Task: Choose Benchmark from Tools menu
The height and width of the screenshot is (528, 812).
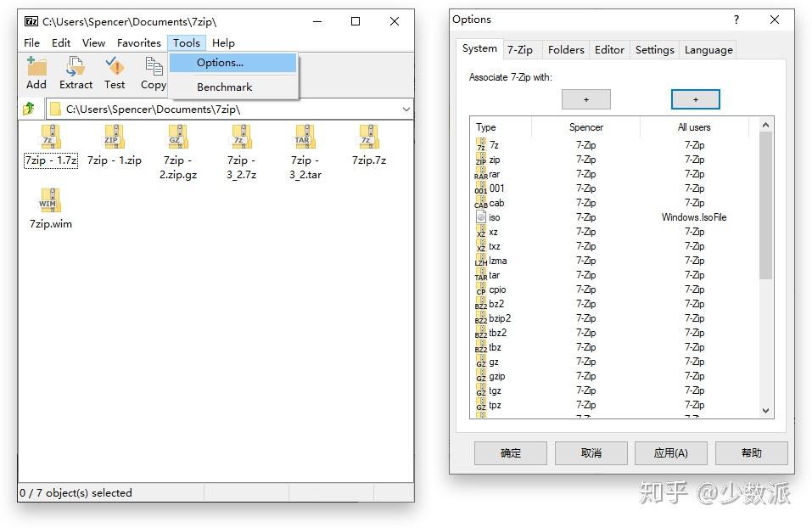Action: point(232,87)
